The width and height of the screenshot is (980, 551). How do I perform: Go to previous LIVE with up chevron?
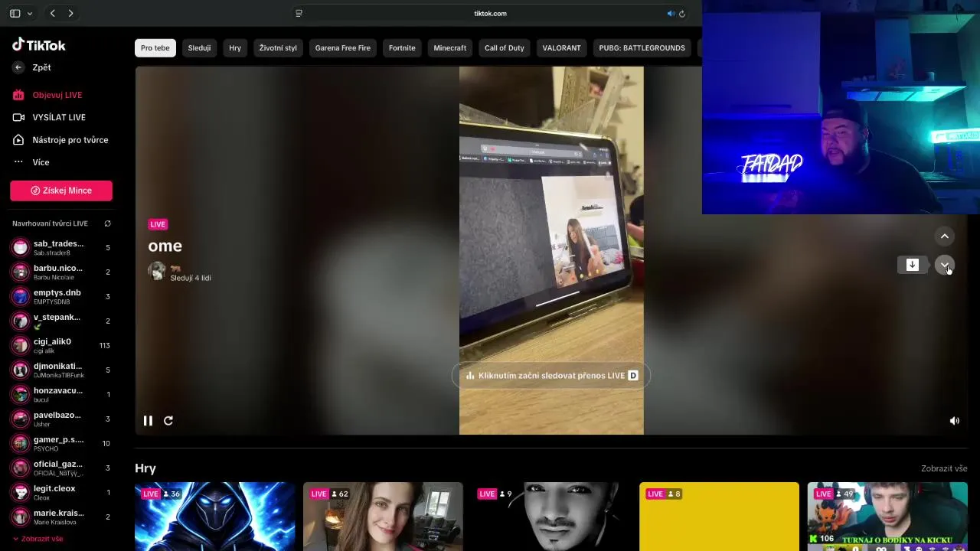(945, 236)
